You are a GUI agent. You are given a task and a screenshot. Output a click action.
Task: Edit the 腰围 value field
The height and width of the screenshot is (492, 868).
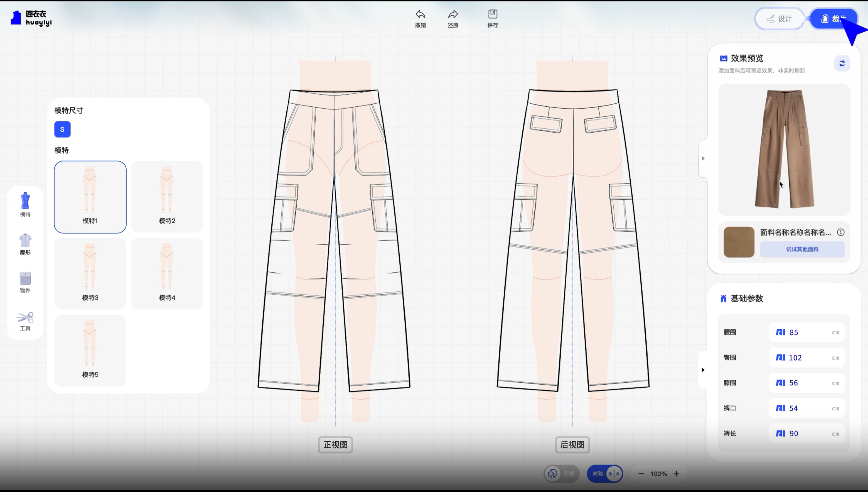click(806, 332)
